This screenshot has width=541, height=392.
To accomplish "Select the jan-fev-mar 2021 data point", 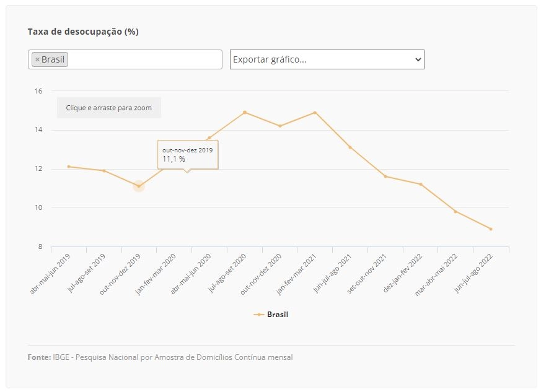I will 315,113.
